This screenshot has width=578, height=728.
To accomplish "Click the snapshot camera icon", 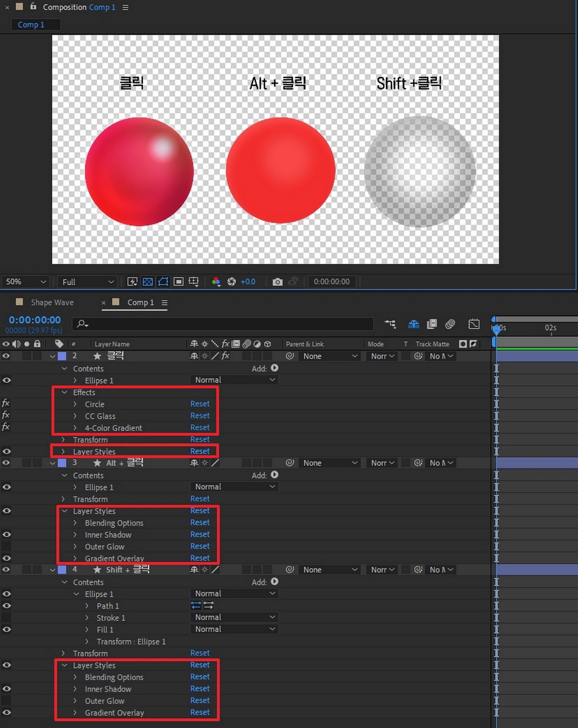I will tap(277, 282).
